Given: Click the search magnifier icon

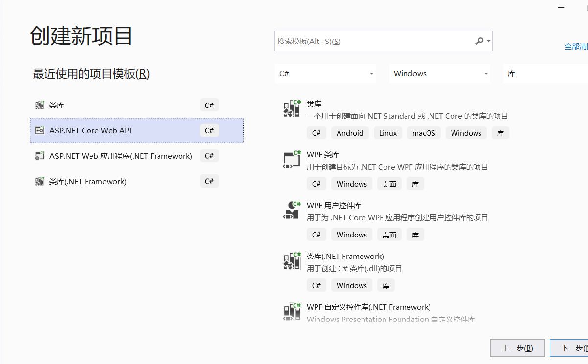Looking at the screenshot, I should [479, 41].
